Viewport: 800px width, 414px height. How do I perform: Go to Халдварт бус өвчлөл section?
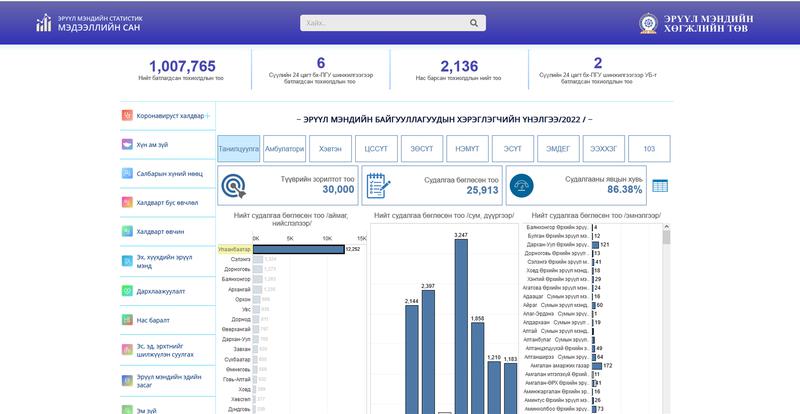167,203
